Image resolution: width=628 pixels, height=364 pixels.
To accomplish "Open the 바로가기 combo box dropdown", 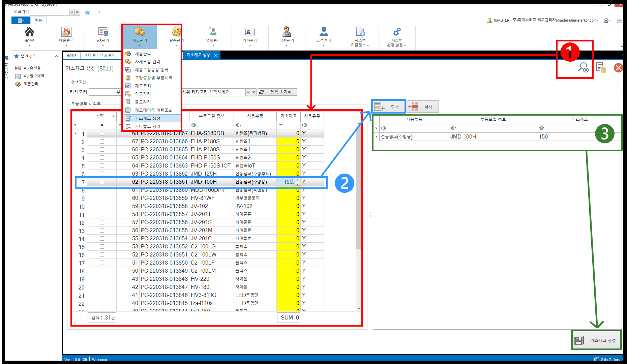I will (71, 12).
